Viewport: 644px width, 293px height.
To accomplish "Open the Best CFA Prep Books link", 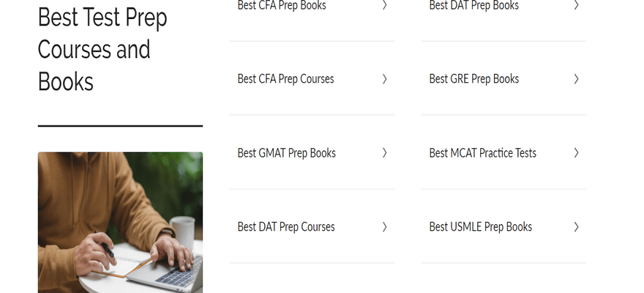I will coord(282,6).
